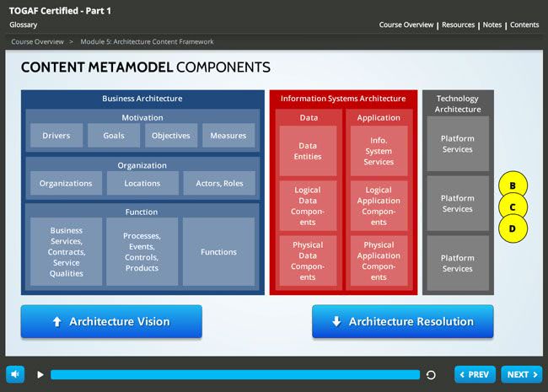The image size is (548, 392).
Task: Click Info. System Services box
Action: pos(379,151)
